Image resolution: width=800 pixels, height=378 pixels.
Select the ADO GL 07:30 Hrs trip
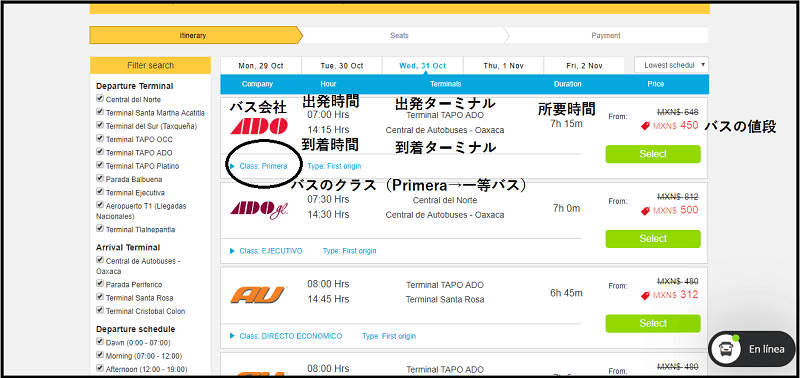pos(653,239)
